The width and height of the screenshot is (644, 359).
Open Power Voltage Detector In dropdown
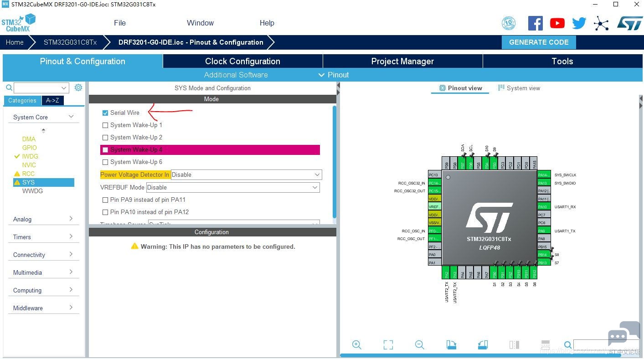246,175
